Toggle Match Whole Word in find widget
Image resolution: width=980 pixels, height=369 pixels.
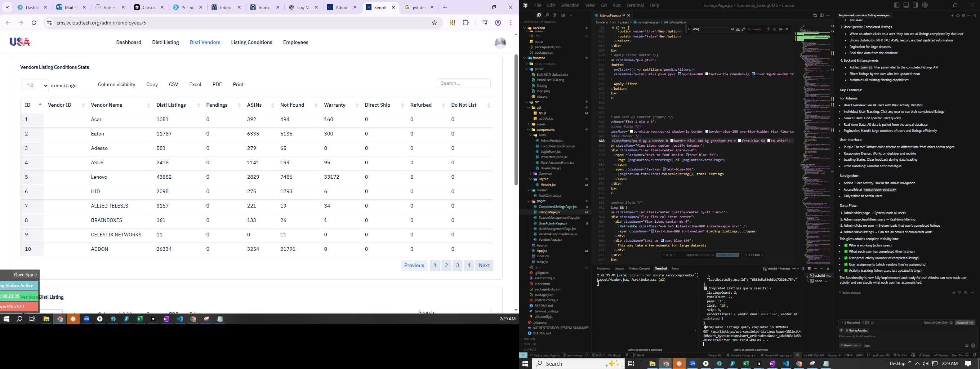tap(738, 29)
